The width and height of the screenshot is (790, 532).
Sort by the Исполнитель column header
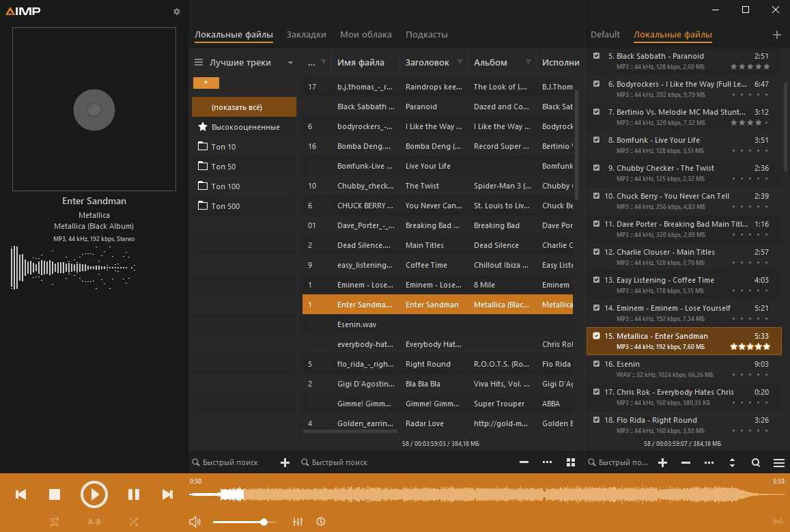(561, 62)
